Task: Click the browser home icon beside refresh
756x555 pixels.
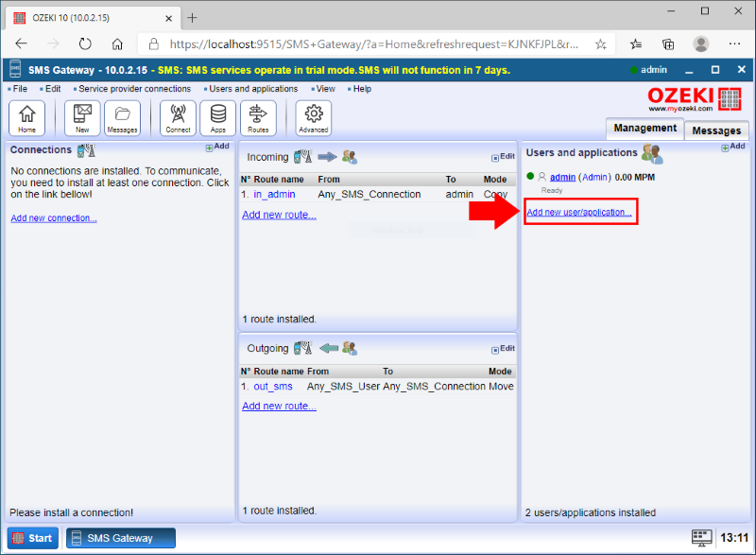Action: (117, 44)
